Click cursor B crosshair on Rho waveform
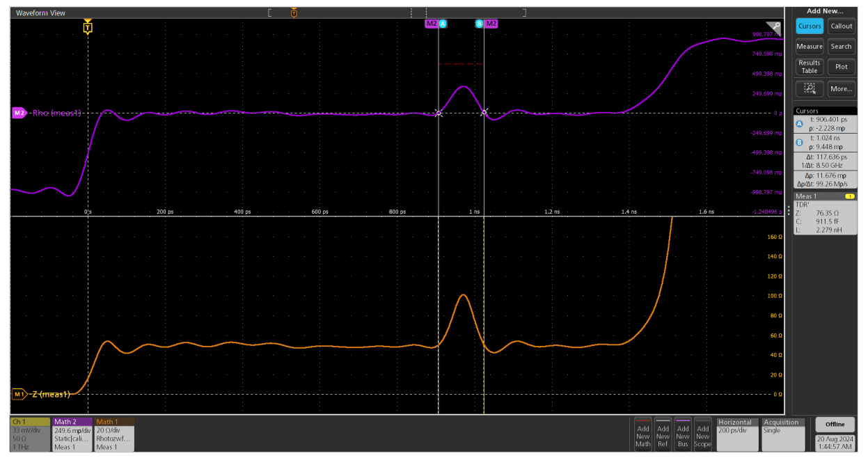This screenshot has height=458, width=868. click(484, 112)
